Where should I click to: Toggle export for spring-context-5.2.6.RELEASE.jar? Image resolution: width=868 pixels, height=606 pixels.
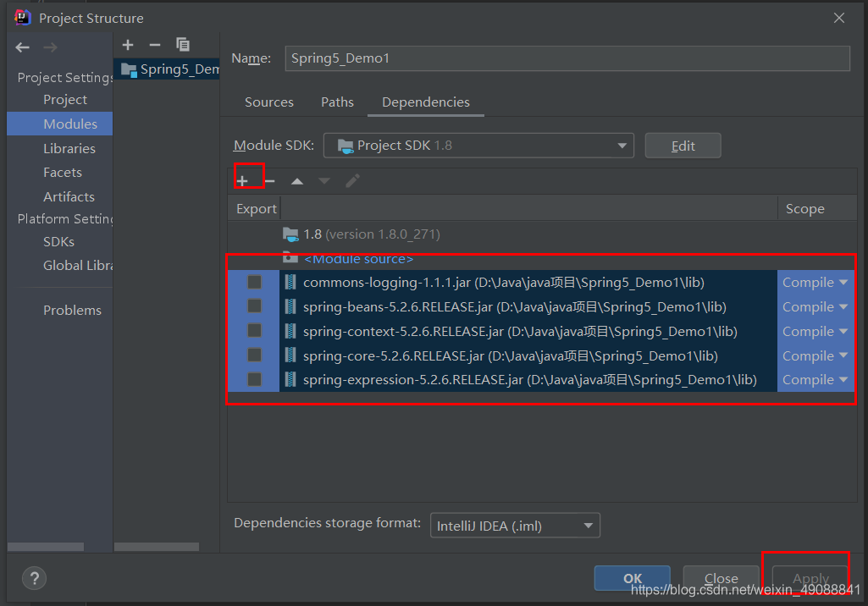(255, 330)
